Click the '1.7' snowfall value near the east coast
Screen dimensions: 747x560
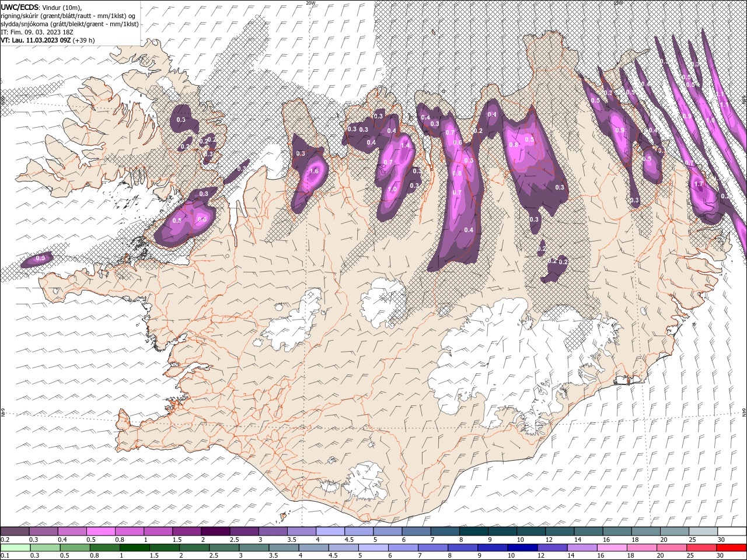[x=700, y=184]
